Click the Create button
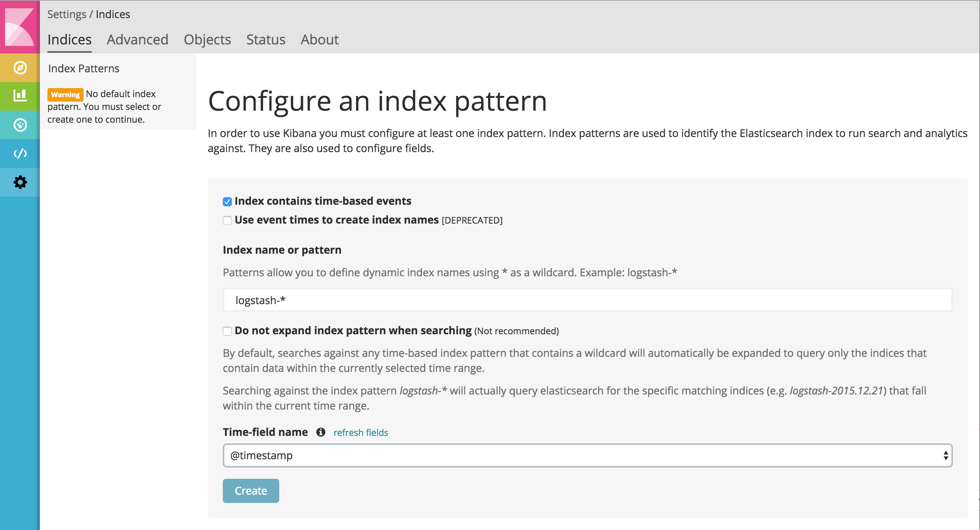Screen dimensions: 980x530 [x=251, y=491]
